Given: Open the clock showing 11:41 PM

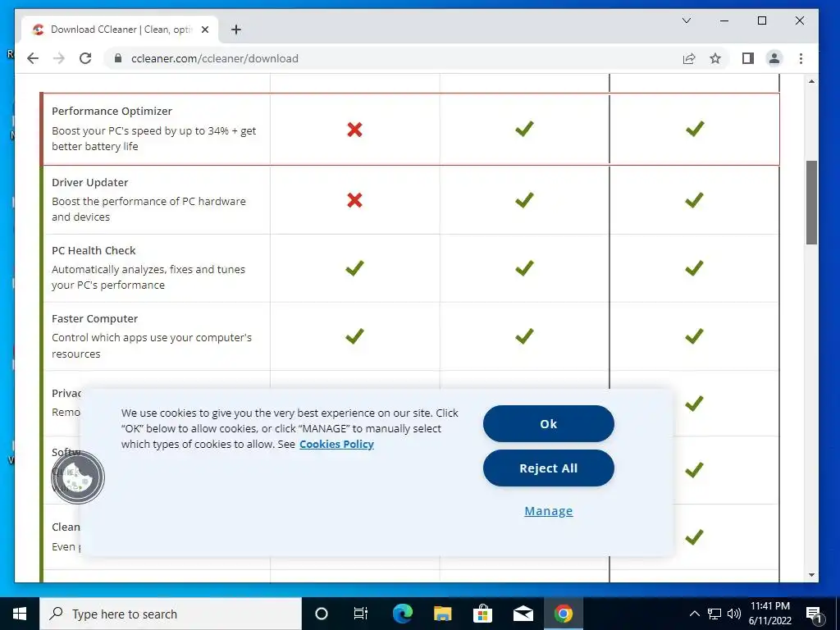Looking at the screenshot, I should pyautogui.click(x=769, y=614).
